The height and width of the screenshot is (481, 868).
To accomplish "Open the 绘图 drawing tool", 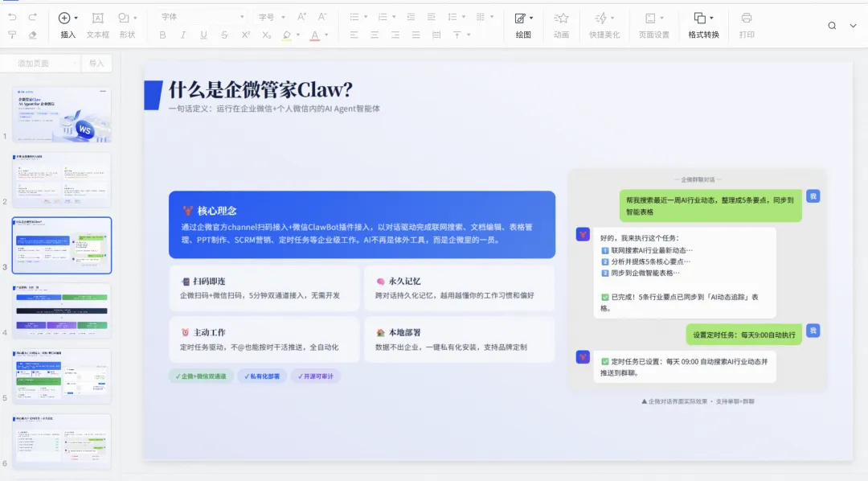I will [523, 26].
